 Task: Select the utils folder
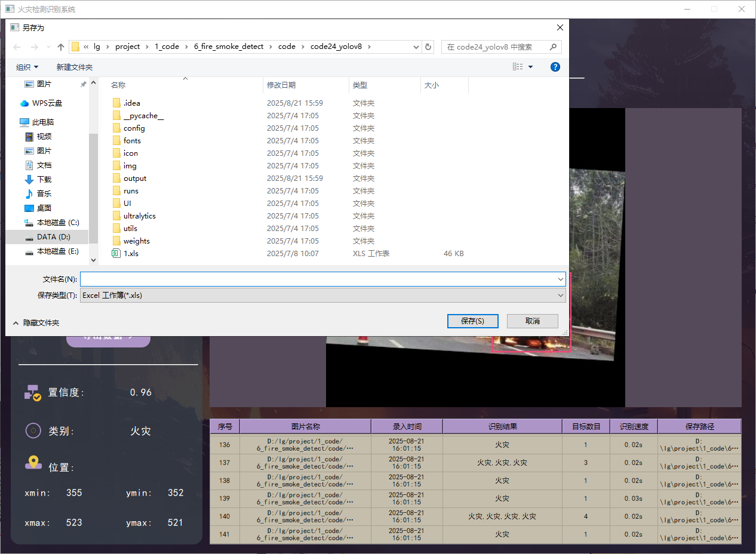pyautogui.click(x=130, y=228)
